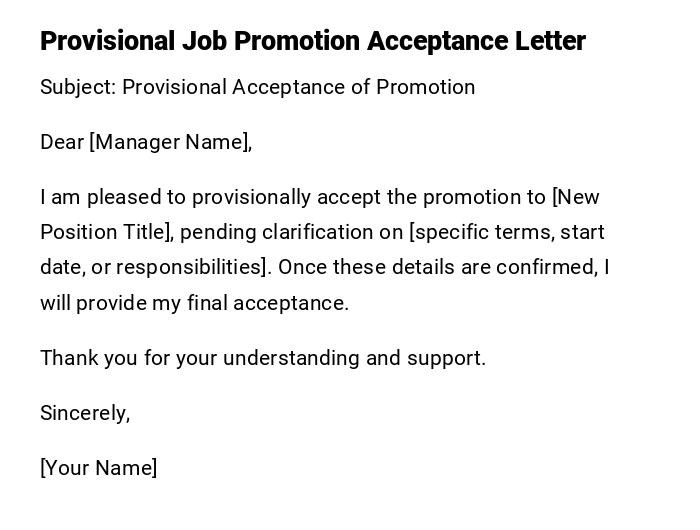This screenshot has width=700, height=530.
Task: Click the words "pending clarification"
Action: (292, 232)
